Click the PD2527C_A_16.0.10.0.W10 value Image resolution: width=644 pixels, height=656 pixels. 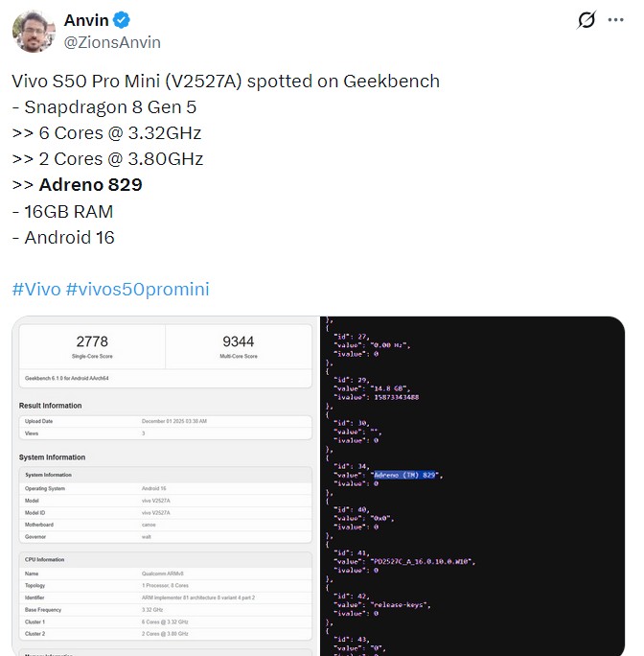point(424,561)
